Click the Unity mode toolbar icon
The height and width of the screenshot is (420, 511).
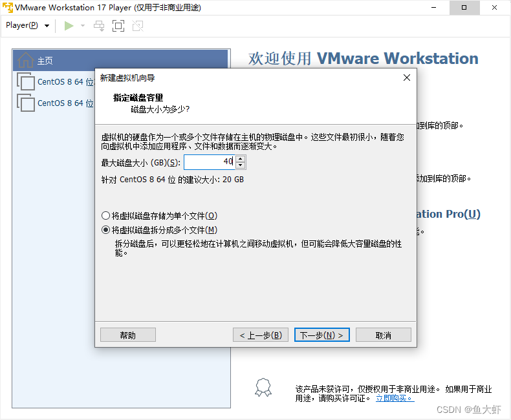138,26
